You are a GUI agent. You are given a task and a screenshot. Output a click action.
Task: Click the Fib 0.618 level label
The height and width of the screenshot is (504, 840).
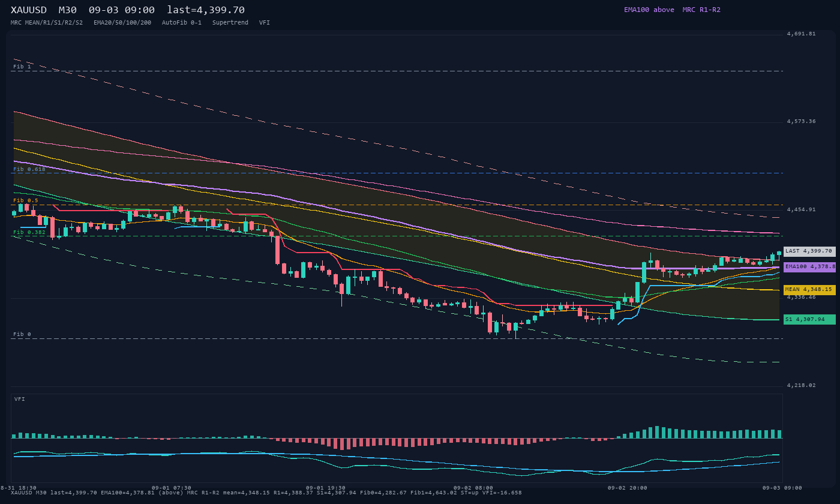coord(29,169)
